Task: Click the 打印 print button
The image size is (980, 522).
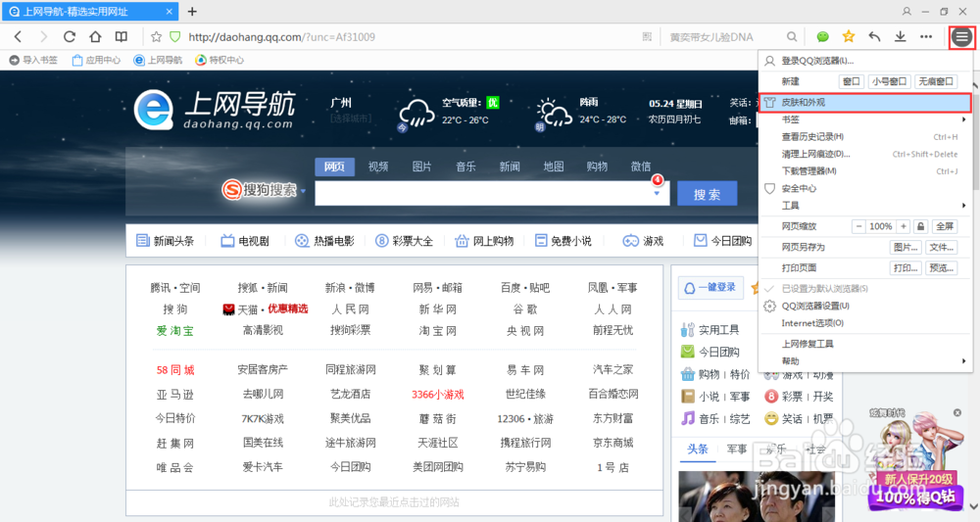Action: tap(905, 268)
